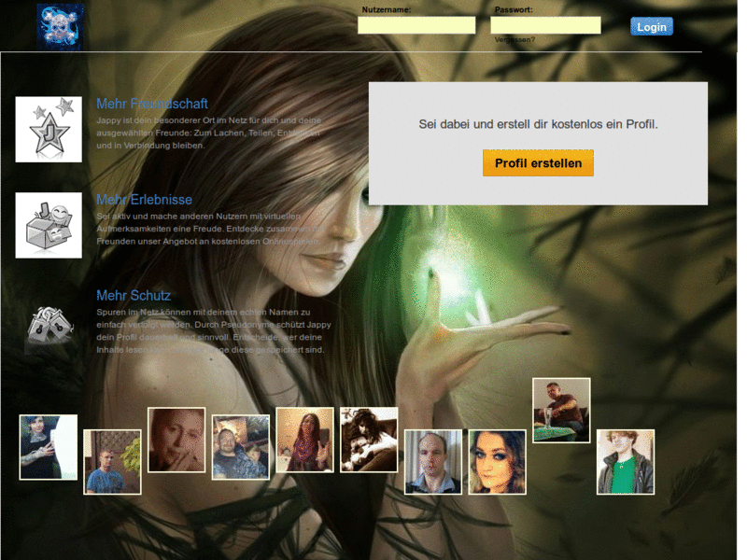Click text 'Sei dabei und erstell dir kostenlos ein Profil.'
Screen dimensions: 747x560
[538, 124]
